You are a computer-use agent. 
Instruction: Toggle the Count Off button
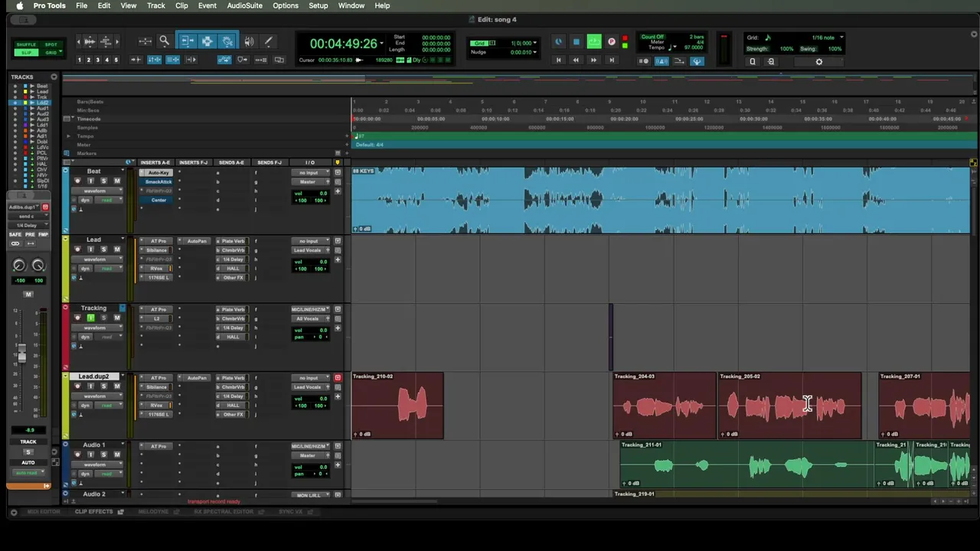(652, 37)
